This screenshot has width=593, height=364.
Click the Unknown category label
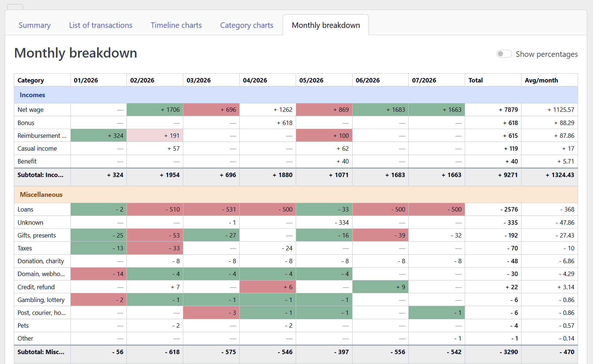(x=30, y=223)
